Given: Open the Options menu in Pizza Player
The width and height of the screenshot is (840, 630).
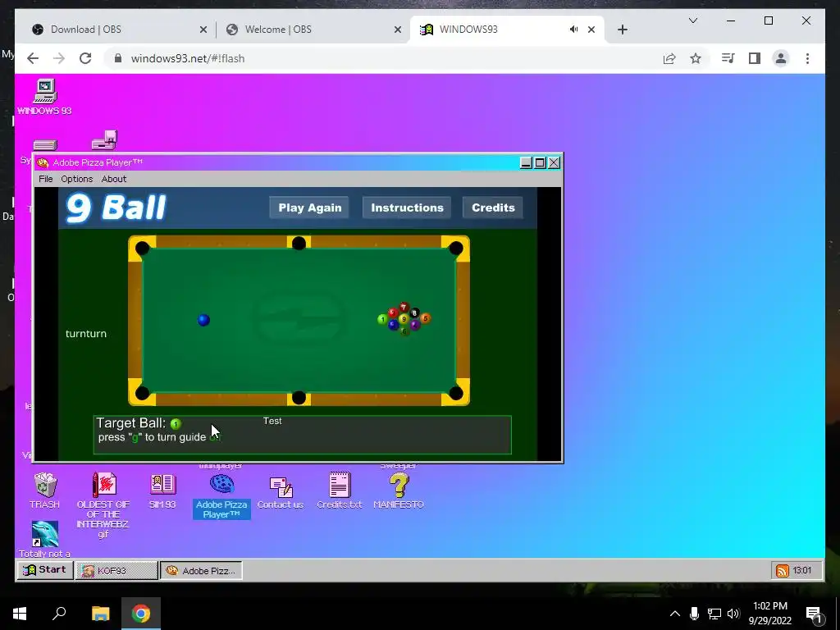Looking at the screenshot, I should tap(76, 179).
